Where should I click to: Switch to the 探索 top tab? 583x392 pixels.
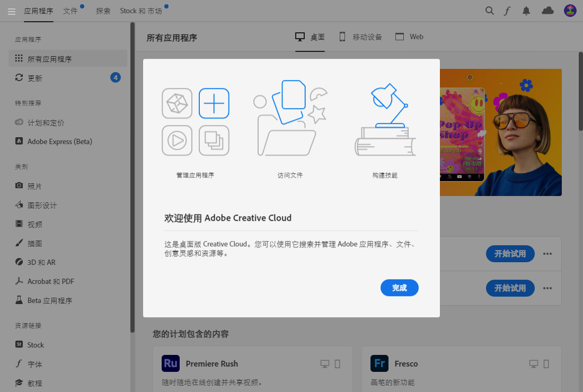pos(103,11)
